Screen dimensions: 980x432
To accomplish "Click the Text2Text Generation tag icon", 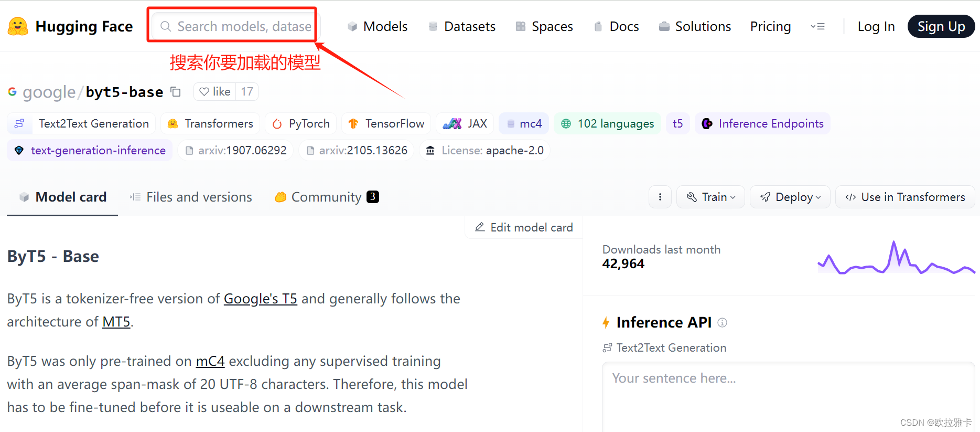I will click(x=19, y=124).
